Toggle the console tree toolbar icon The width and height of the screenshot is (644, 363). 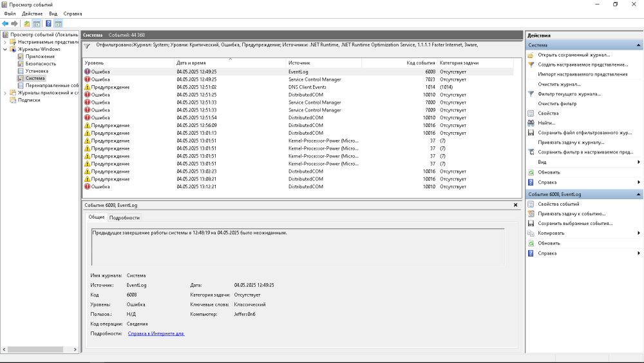[37, 23]
